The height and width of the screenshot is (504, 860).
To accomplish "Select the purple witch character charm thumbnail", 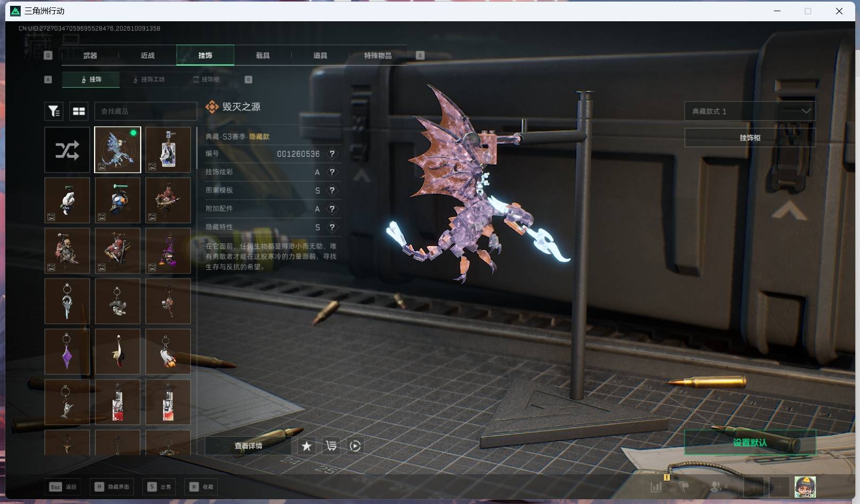I will pos(168,251).
